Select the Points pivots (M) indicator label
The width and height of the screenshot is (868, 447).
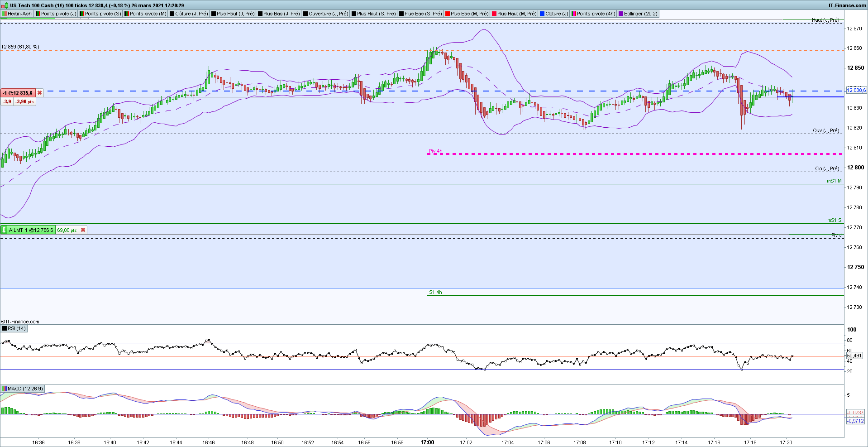(x=145, y=14)
